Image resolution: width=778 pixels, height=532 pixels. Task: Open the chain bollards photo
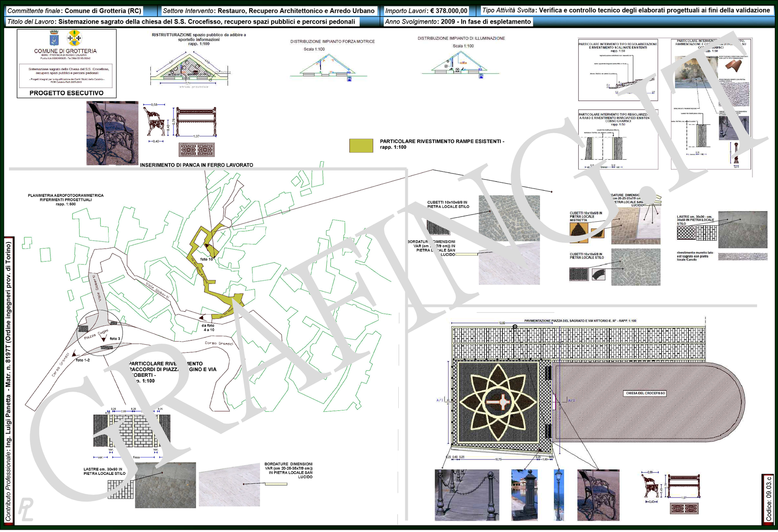pyautogui.click(x=467, y=495)
